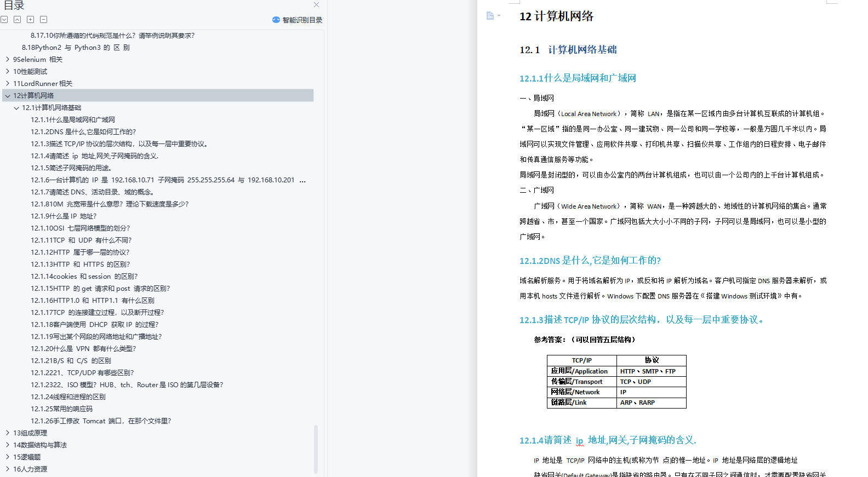
Task: Open the document page icon dropdown beside the heading
Action: coord(493,16)
